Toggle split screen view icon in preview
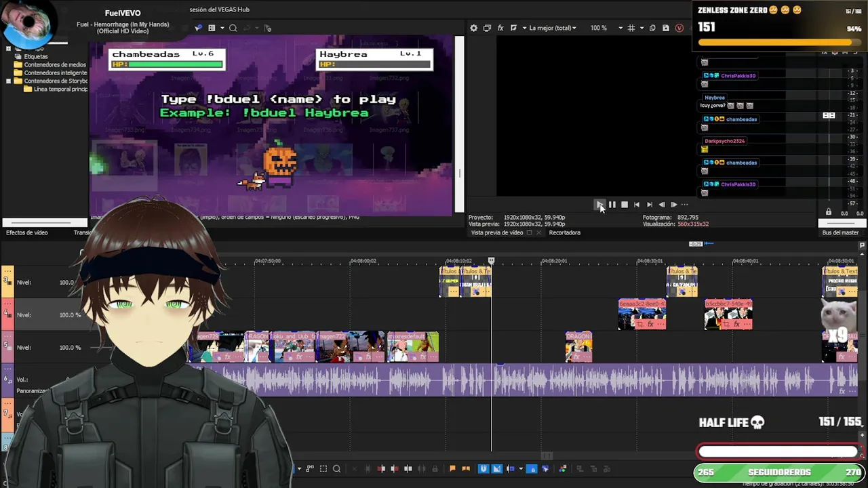The height and width of the screenshot is (488, 868). [513, 28]
